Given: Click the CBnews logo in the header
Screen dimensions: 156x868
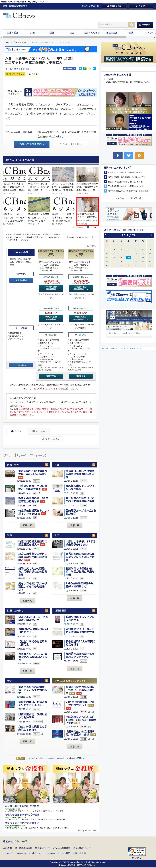Looking at the screenshot, I should point(19,16).
